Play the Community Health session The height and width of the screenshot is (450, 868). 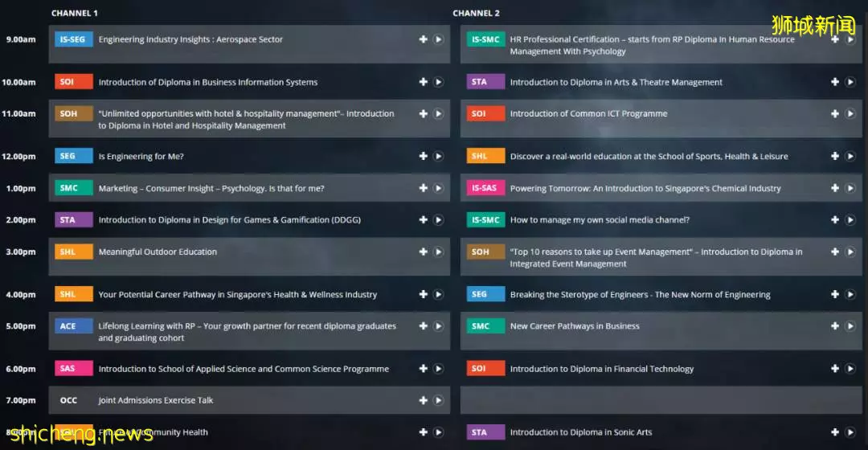[439, 432]
